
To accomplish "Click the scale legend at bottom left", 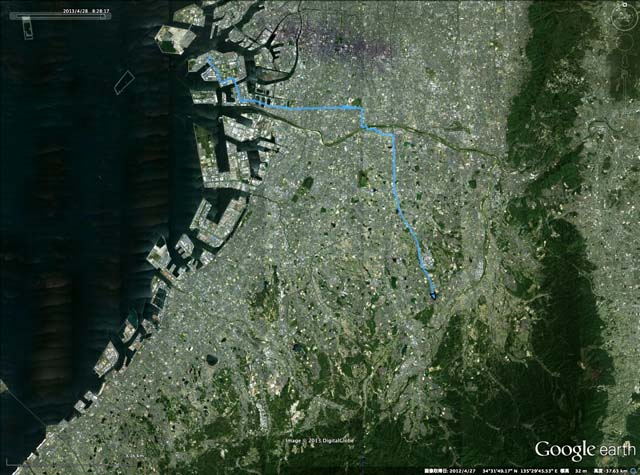I will (73, 459).
